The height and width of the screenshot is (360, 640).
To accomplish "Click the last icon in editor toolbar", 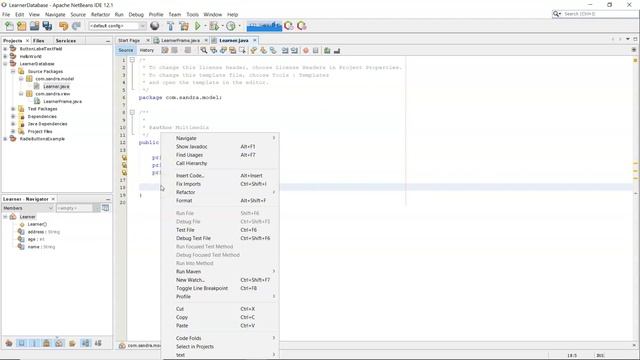I will pyautogui.click(x=337, y=51).
